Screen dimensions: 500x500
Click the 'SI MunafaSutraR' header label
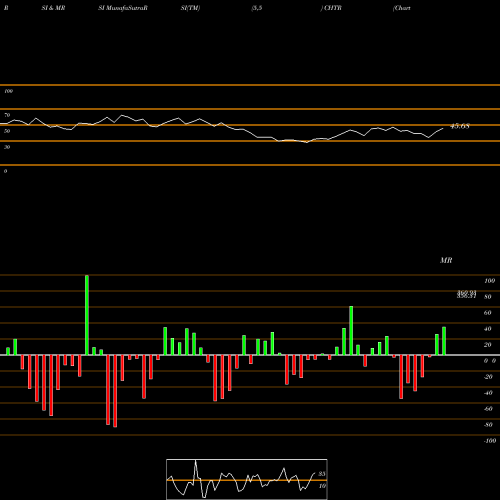[x=123, y=8]
